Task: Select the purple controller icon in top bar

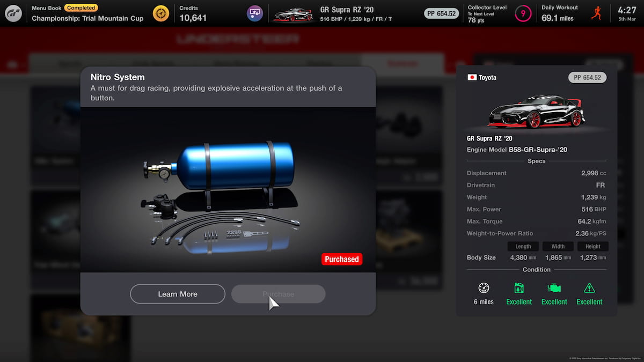Action: click(255, 12)
